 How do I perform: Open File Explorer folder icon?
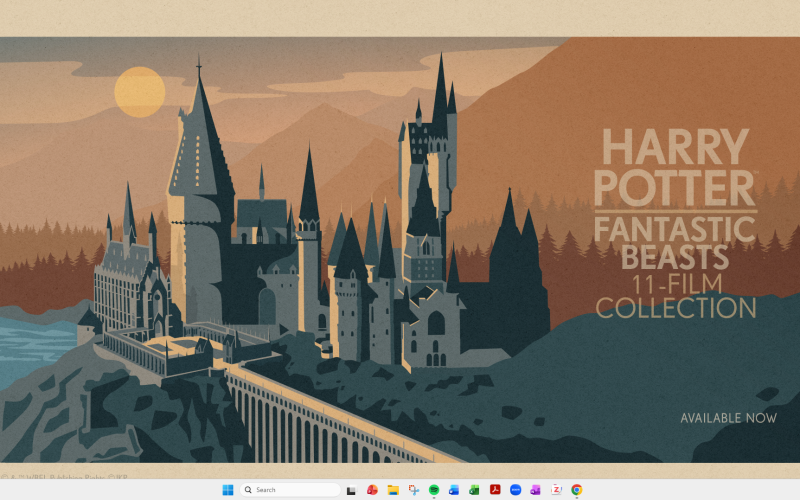393,490
